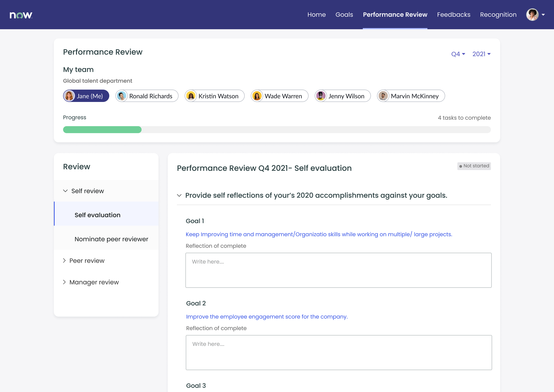Click the green progress bar

102,130
